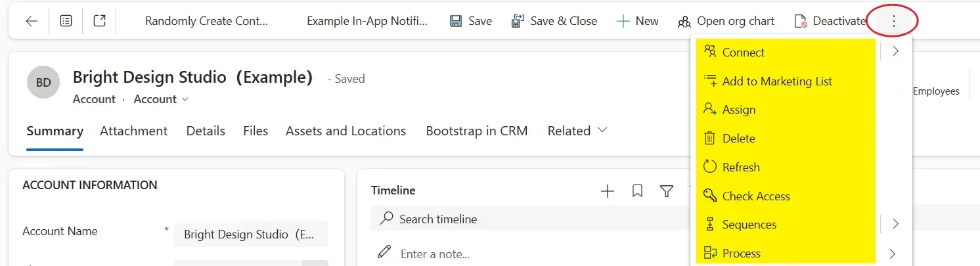Expand the Sequences submenu chevron
Viewport: 980px width, 266px height.
pyautogui.click(x=896, y=224)
